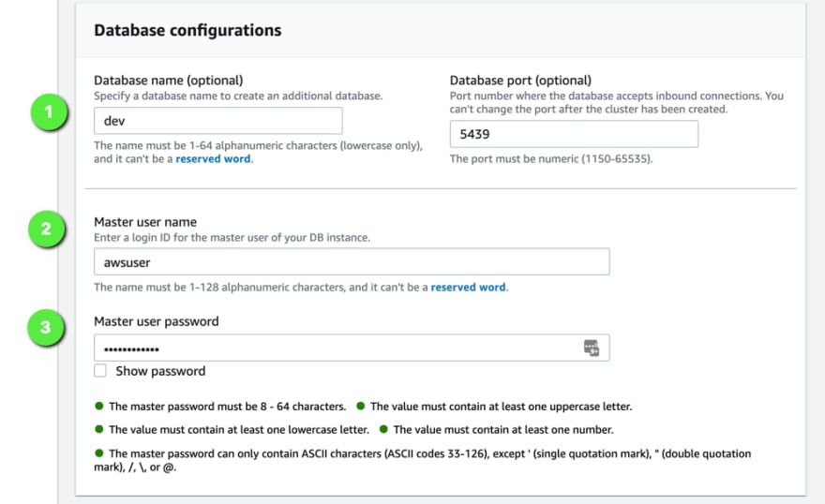The width and height of the screenshot is (825, 504).
Task: Click the Show password label text
Action: pos(160,371)
